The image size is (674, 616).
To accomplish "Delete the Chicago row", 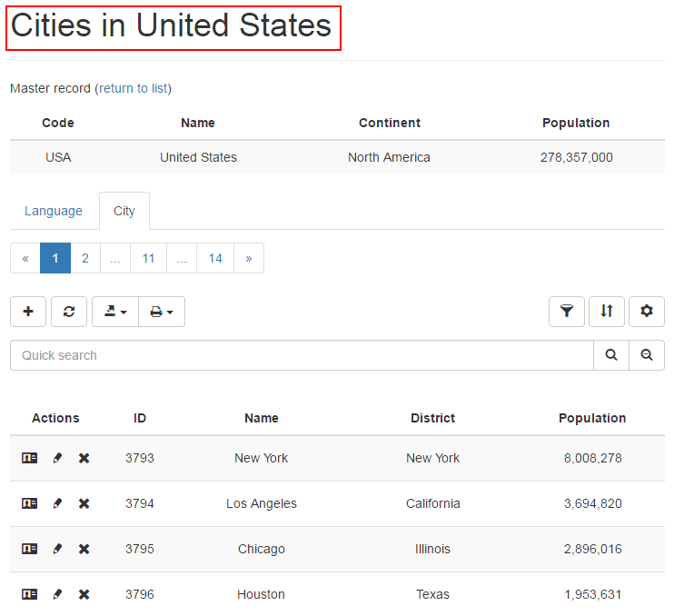I will [84, 549].
